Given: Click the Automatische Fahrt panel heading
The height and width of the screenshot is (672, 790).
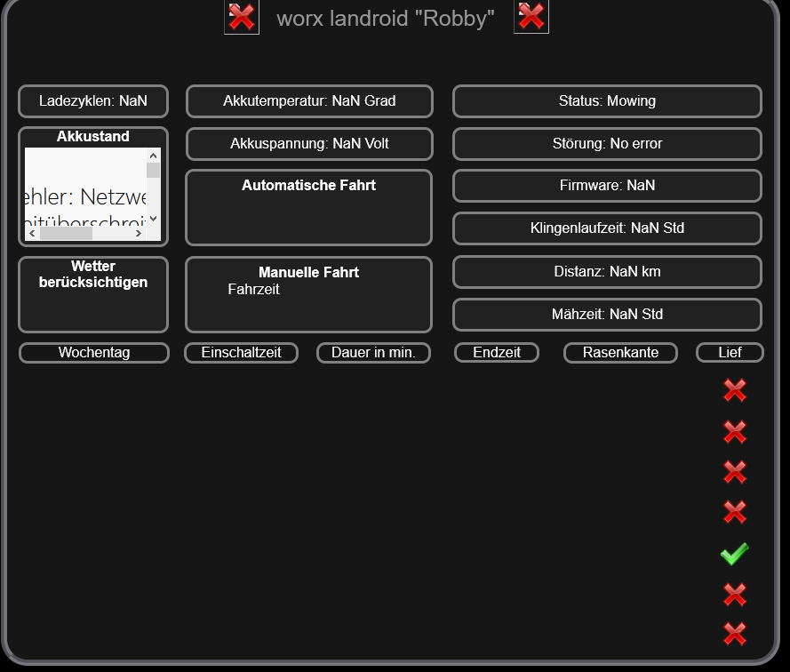Looking at the screenshot, I should [x=309, y=185].
